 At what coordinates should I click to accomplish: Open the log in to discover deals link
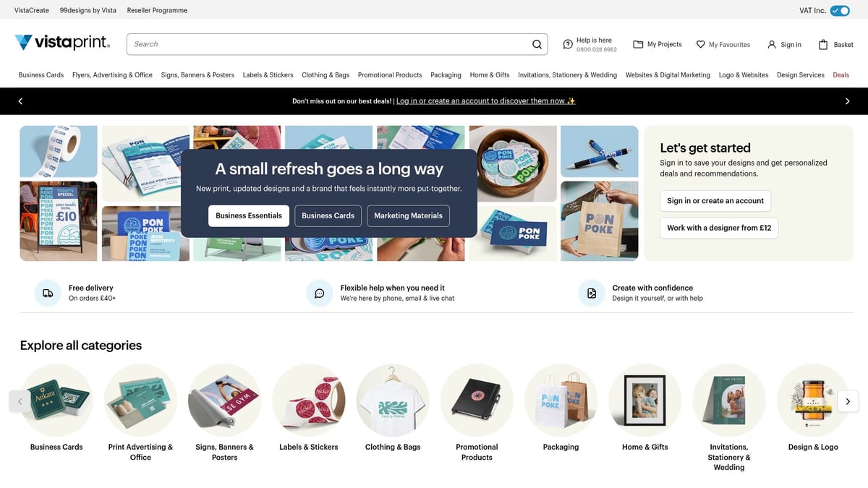tap(485, 101)
